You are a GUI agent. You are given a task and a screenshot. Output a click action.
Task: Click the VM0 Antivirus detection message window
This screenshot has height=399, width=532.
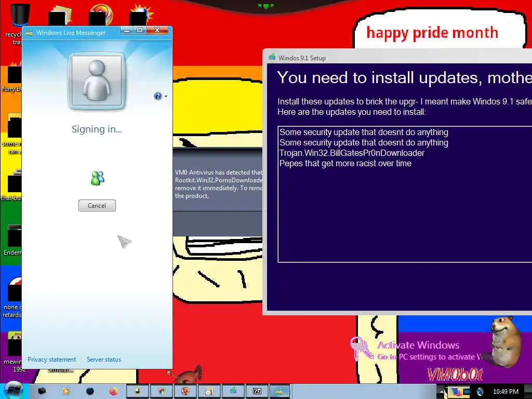tap(218, 192)
